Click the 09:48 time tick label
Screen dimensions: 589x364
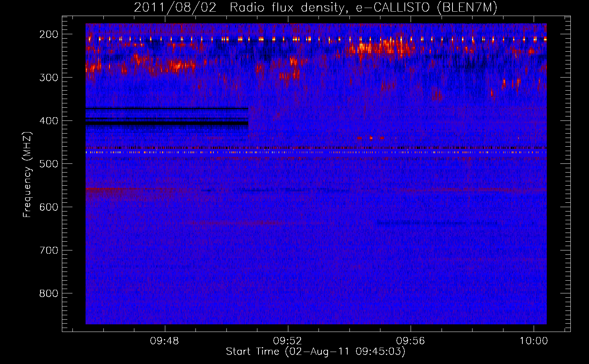(x=165, y=341)
